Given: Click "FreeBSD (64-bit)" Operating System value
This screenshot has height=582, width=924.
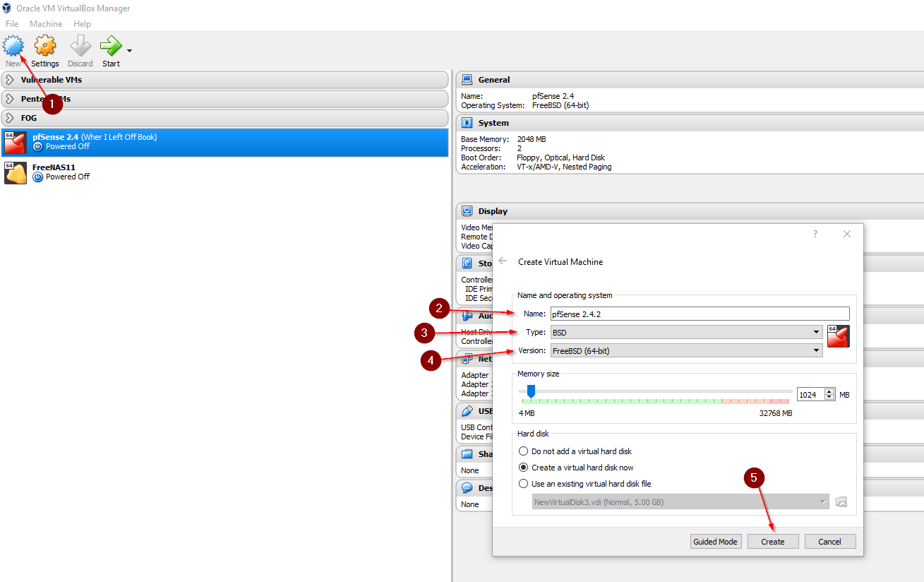Looking at the screenshot, I should pyautogui.click(x=560, y=105).
